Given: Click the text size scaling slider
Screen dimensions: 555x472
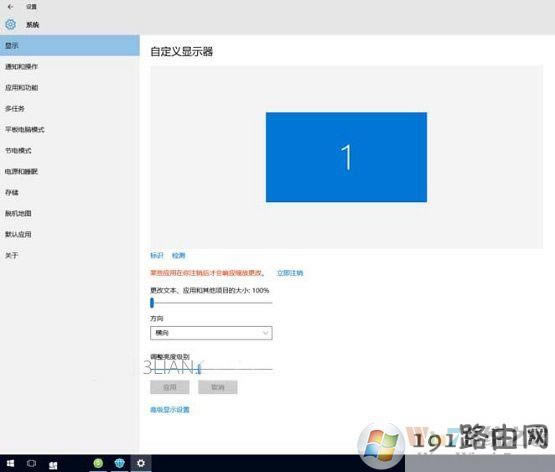Looking at the screenshot, I should pyautogui.click(x=211, y=303).
